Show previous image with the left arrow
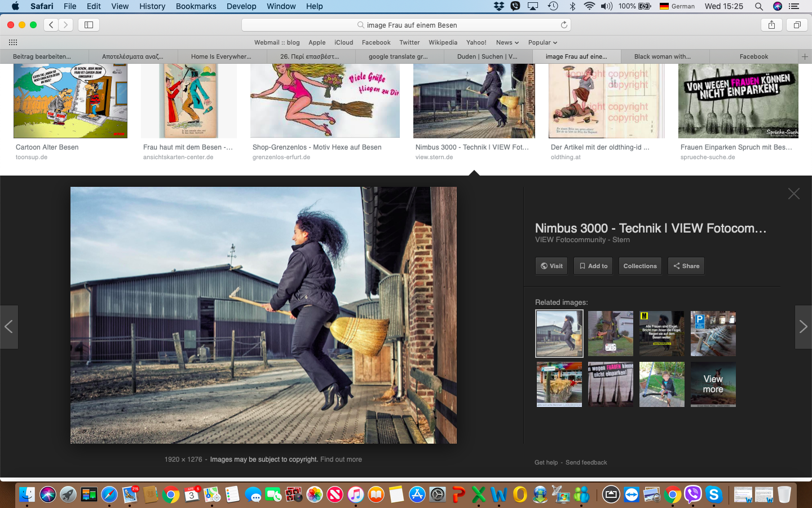Image resolution: width=812 pixels, height=508 pixels. [9, 327]
